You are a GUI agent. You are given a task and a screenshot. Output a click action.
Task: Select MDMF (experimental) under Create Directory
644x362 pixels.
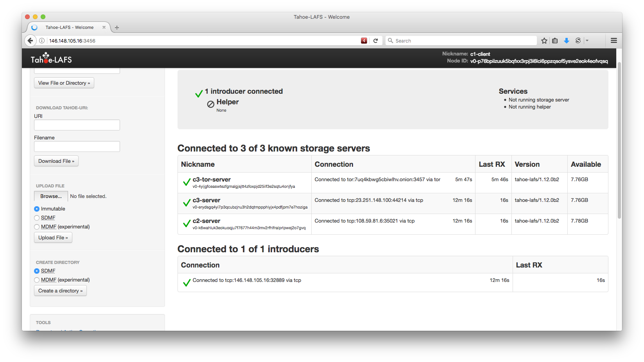coord(37,280)
